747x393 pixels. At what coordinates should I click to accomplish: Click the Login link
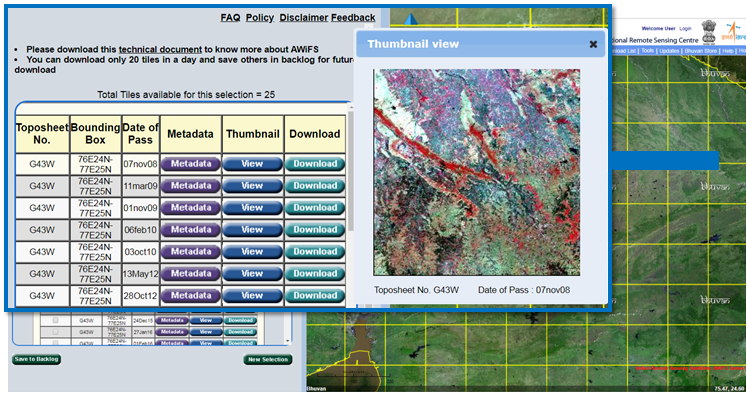coord(685,29)
